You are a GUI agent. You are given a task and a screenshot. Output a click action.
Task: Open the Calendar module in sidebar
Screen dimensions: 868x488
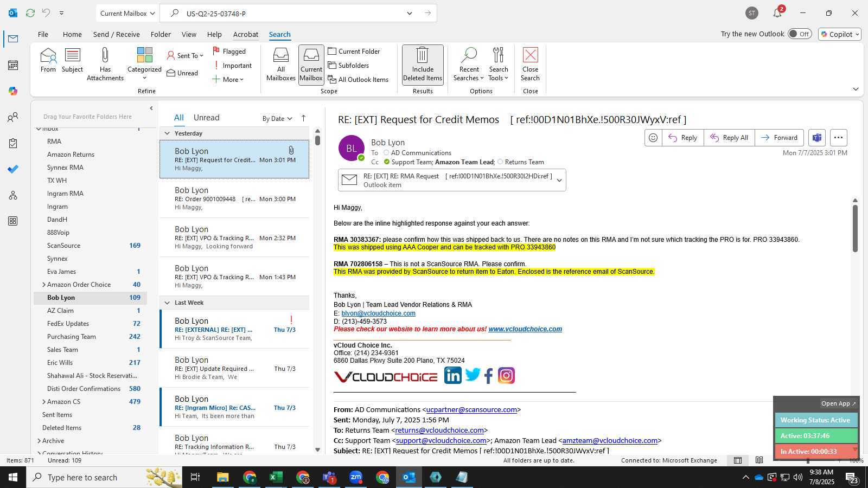pos(13,65)
